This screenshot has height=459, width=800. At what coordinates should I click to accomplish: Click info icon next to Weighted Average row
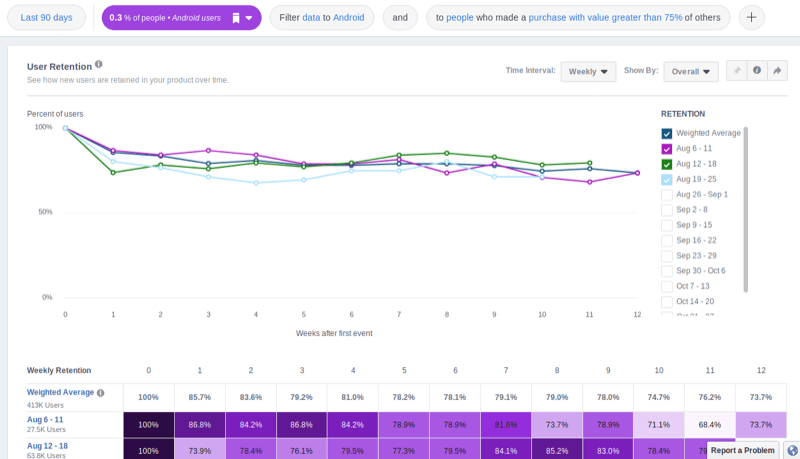[x=100, y=393]
